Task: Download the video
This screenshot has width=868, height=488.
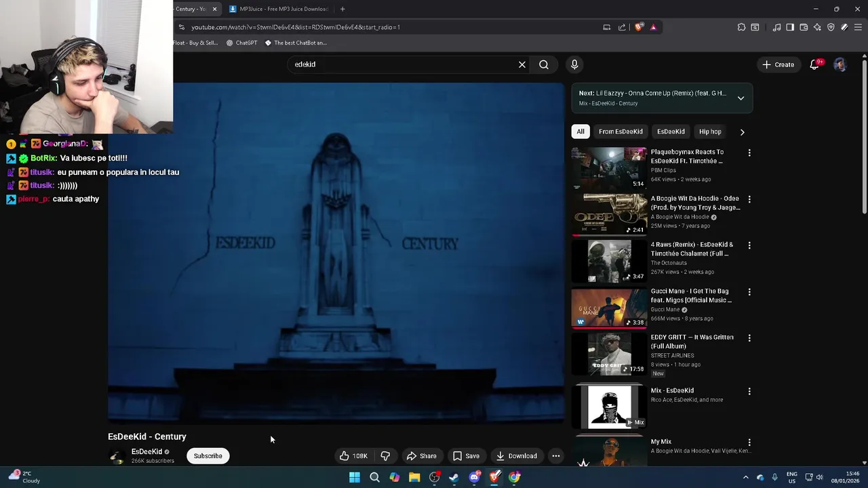Action: pos(516,455)
